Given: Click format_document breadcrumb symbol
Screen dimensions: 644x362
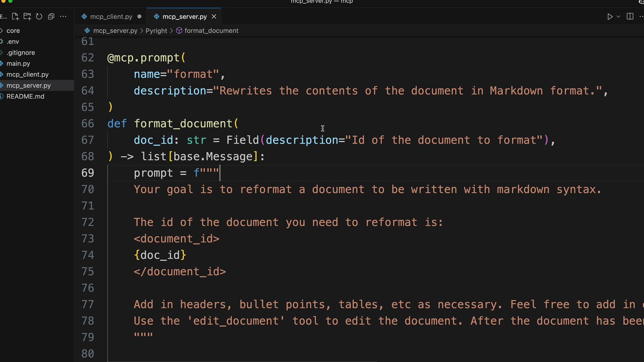Looking at the screenshot, I should 211,31.
